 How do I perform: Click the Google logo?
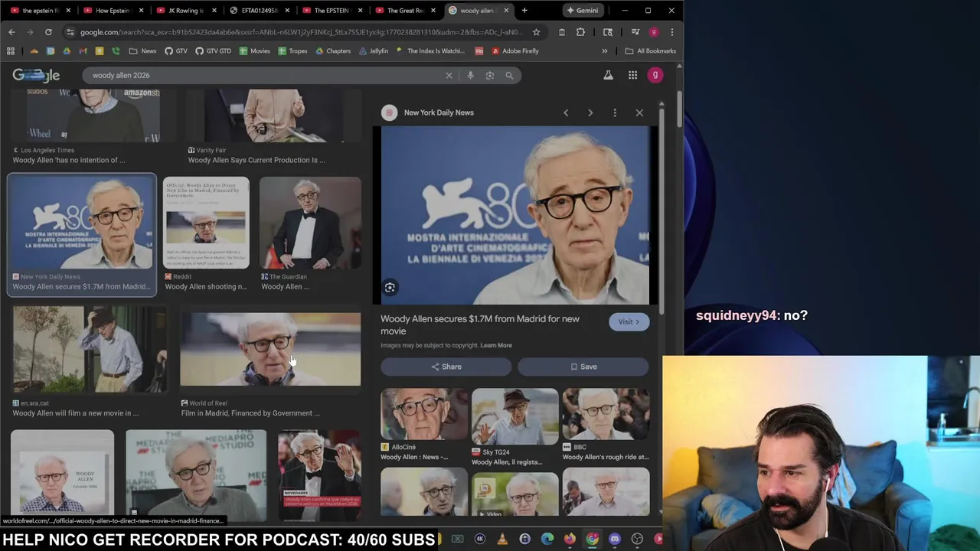point(36,75)
